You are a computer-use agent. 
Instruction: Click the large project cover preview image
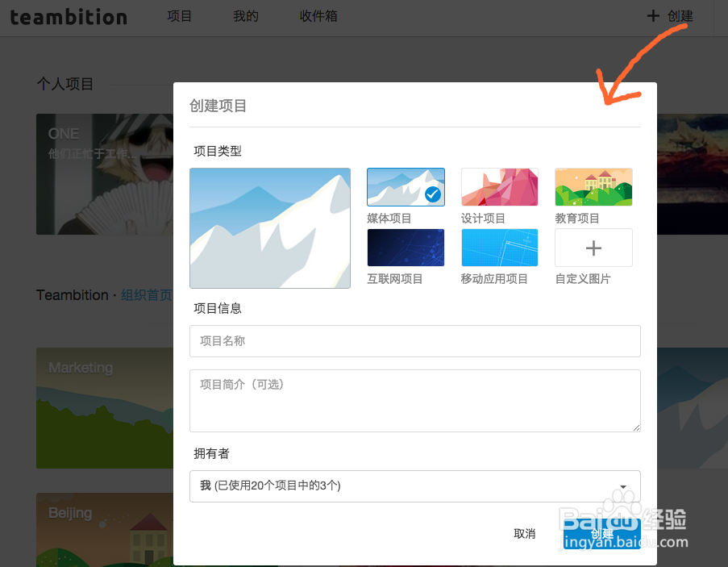tap(270, 228)
